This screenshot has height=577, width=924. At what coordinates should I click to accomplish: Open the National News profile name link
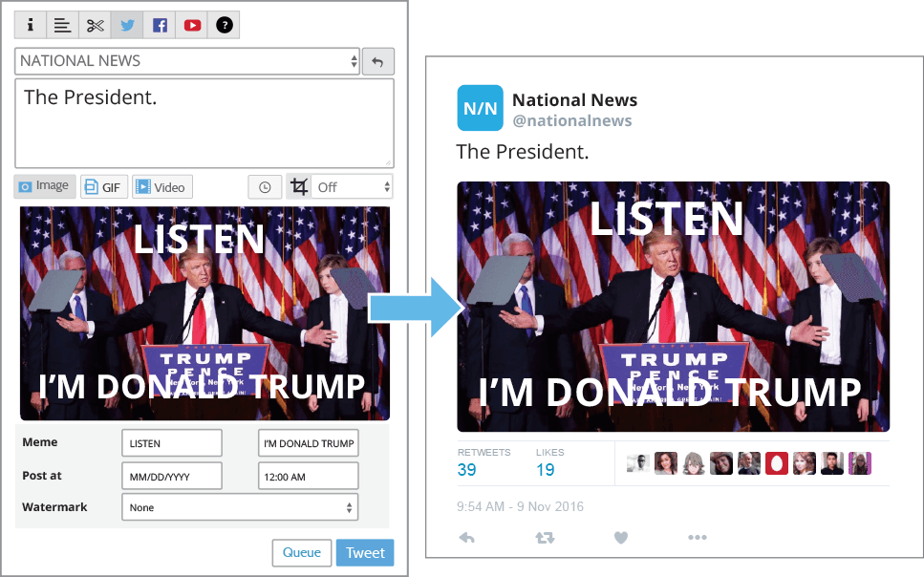pos(574,100)
